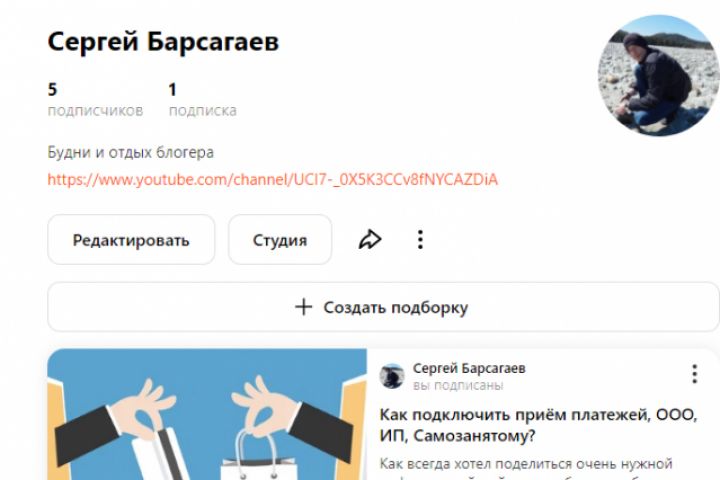Open the Студия button
This screenshot has width=720, height=480.
coord(280,239)
